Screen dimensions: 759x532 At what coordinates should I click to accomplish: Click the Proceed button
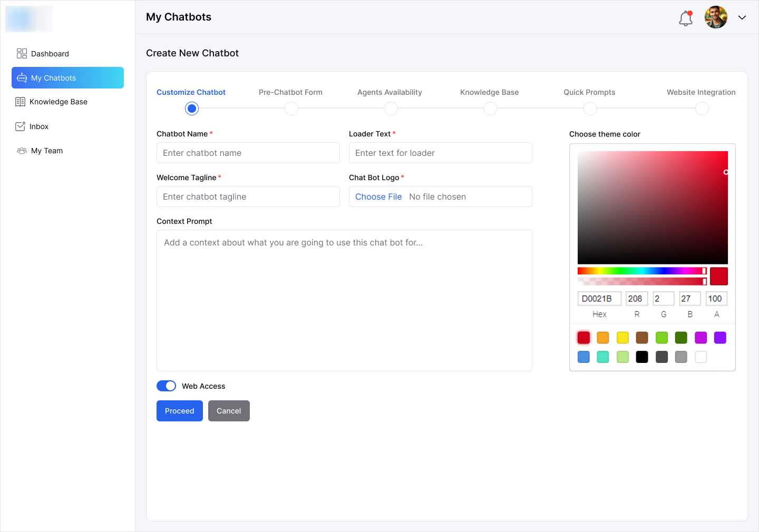point(180,411)
